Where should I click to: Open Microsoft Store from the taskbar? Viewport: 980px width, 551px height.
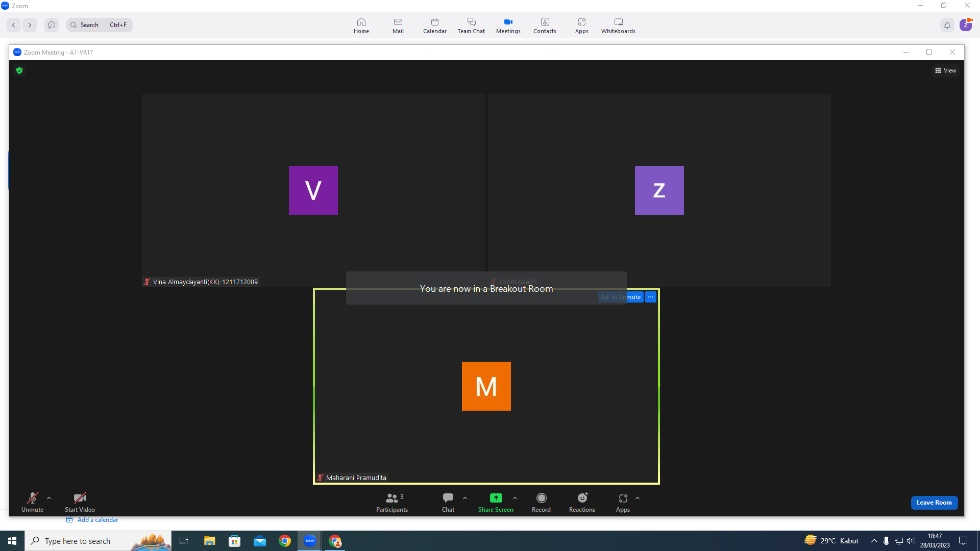(234, 541)
